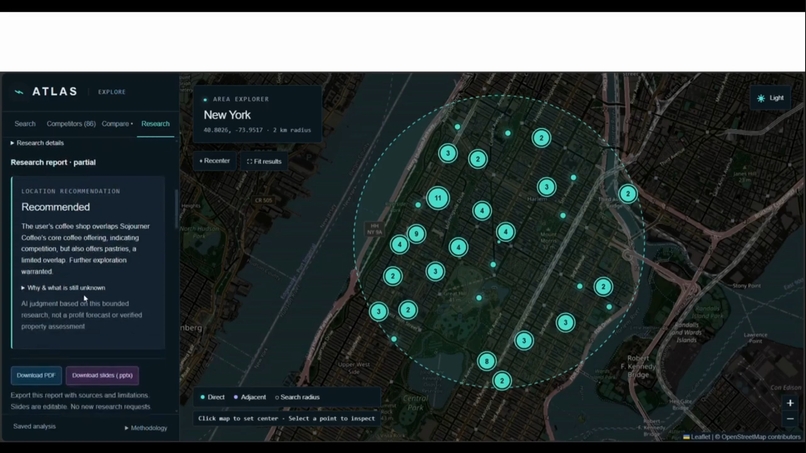
Task: Click the Atlas logo icon
Action: pyautogui.click(x=19, y=92)
